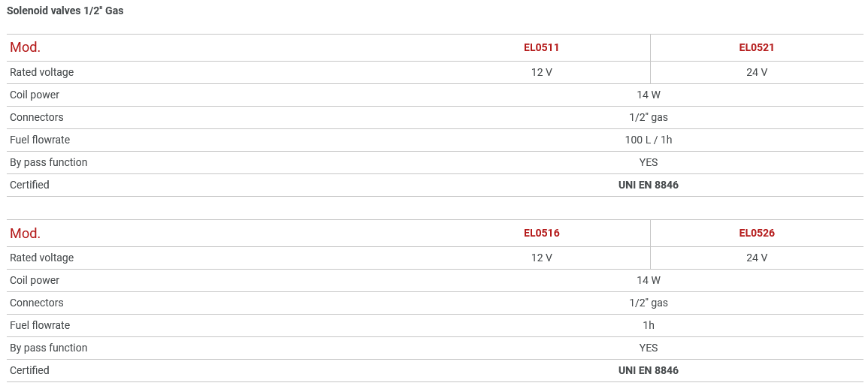Click the "By pass function" label in the bottom table
868x392 pixels.
point(48,348)
